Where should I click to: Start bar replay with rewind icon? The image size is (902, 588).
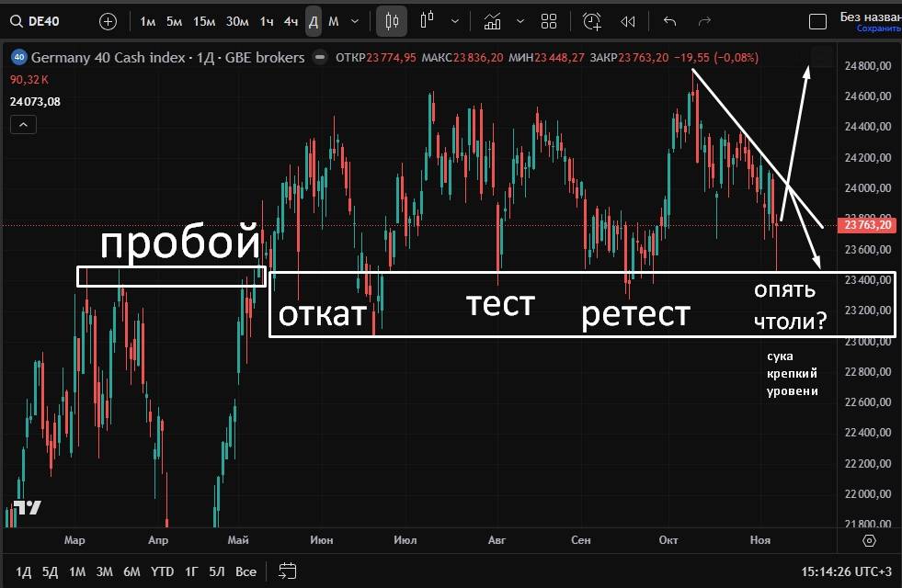click(628, 21)
